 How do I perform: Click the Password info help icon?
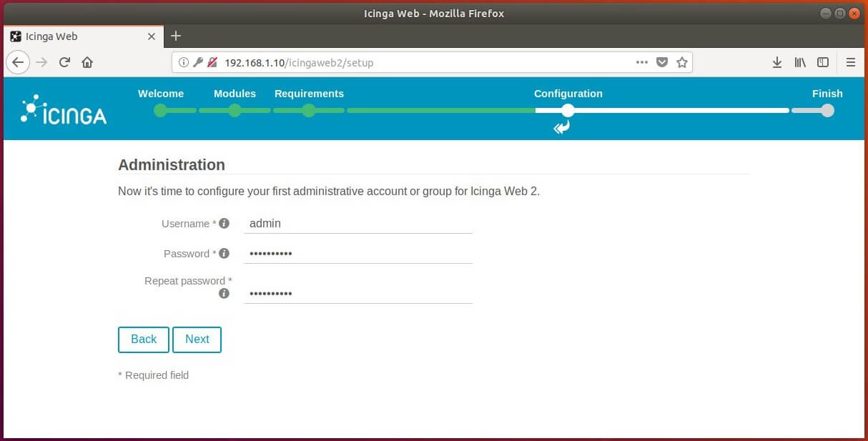pyautogui.click(x=224, y=254)
